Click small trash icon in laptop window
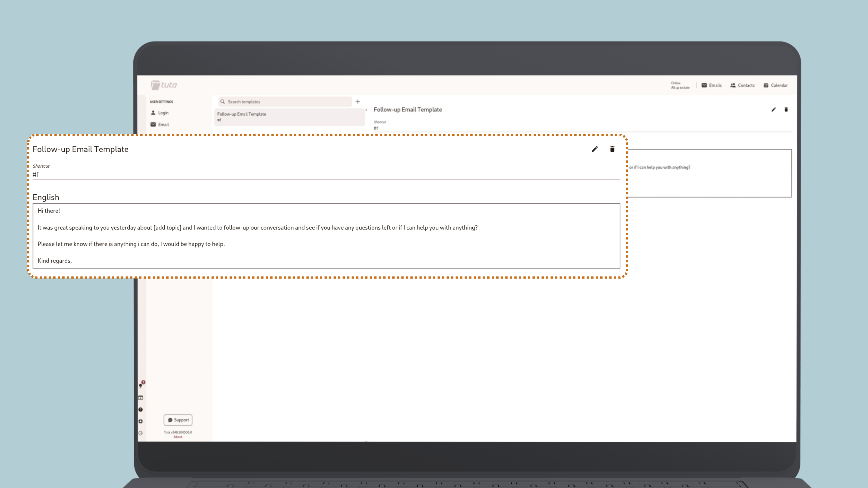Screen dimensions: 868x488 pyautogui.click(x=786, y=109)
